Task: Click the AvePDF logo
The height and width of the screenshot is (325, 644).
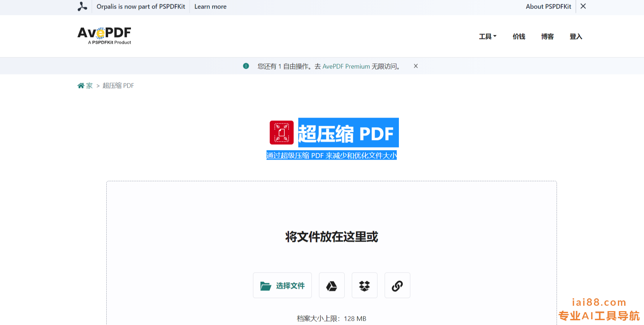Action: pos(104,36)
